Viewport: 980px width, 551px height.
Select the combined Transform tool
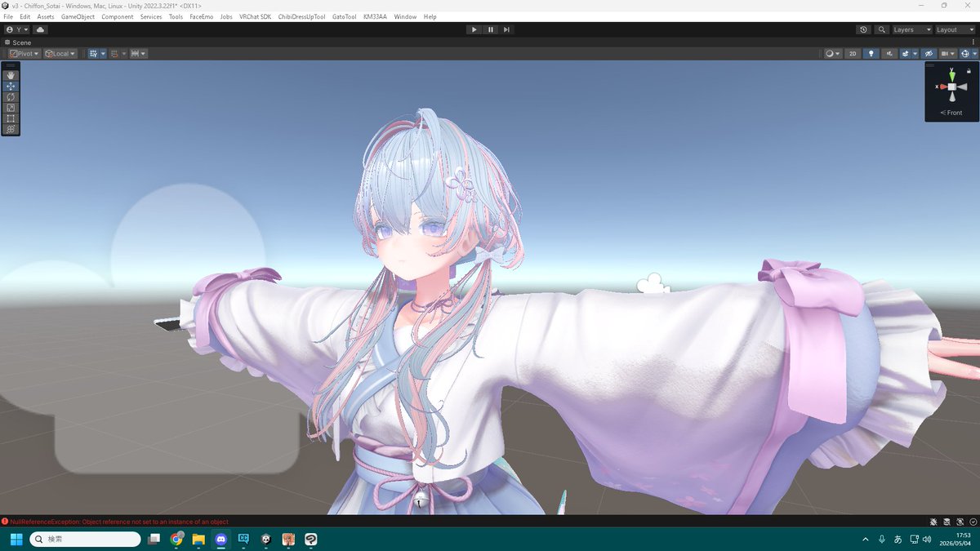click(11, 129)
